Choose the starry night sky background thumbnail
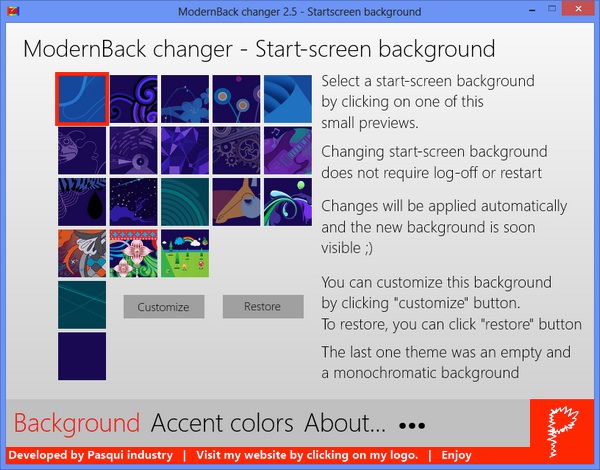Screen dimensions: 600x470 pos(134,202)
